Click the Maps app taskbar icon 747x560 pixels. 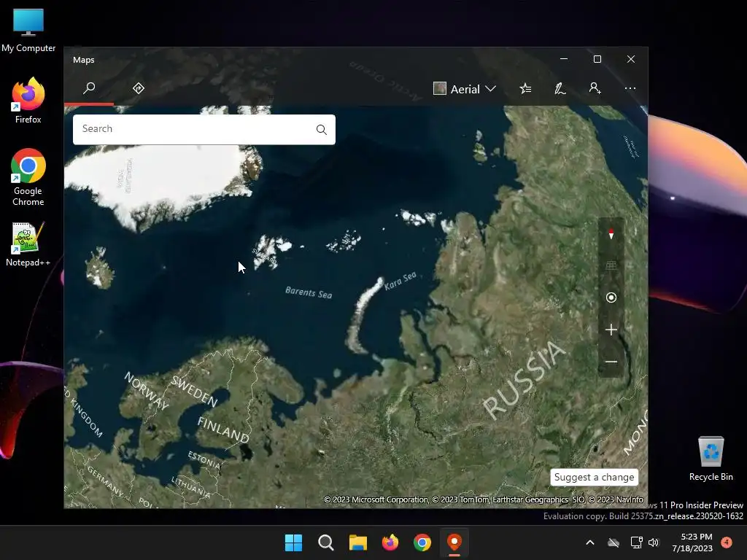pos(454,542)
